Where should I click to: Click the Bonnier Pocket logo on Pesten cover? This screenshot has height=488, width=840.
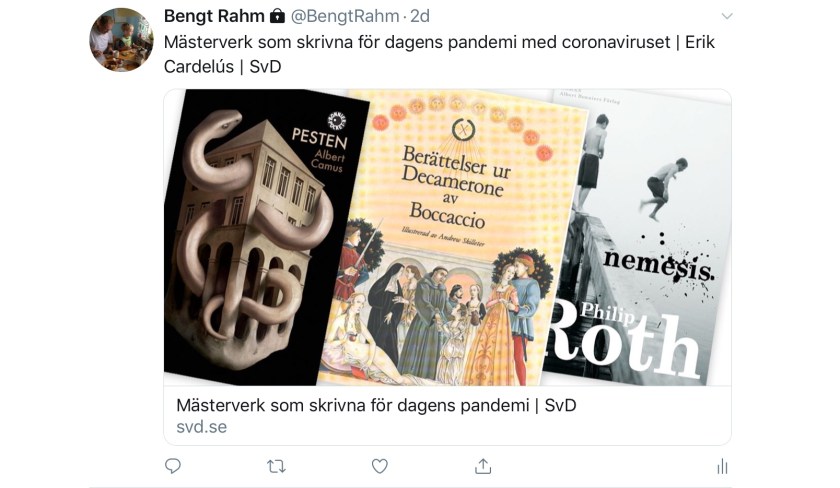point(336,123)
